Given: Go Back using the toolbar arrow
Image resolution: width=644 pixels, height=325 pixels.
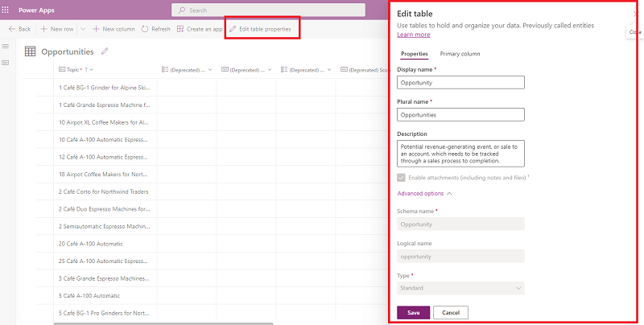Looking at the screenshot, I should [19, 29].
